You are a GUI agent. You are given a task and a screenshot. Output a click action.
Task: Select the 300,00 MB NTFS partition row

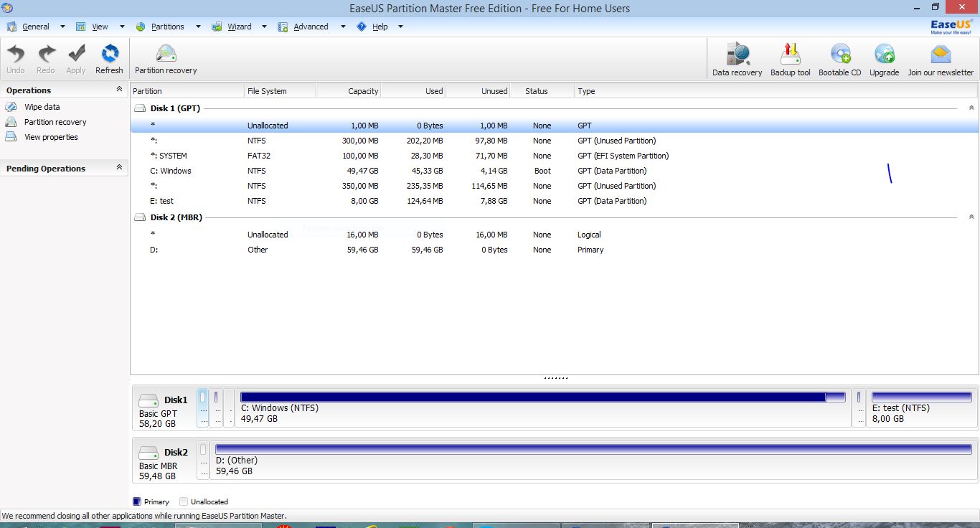pyautogui.click(x=555, y=141)
